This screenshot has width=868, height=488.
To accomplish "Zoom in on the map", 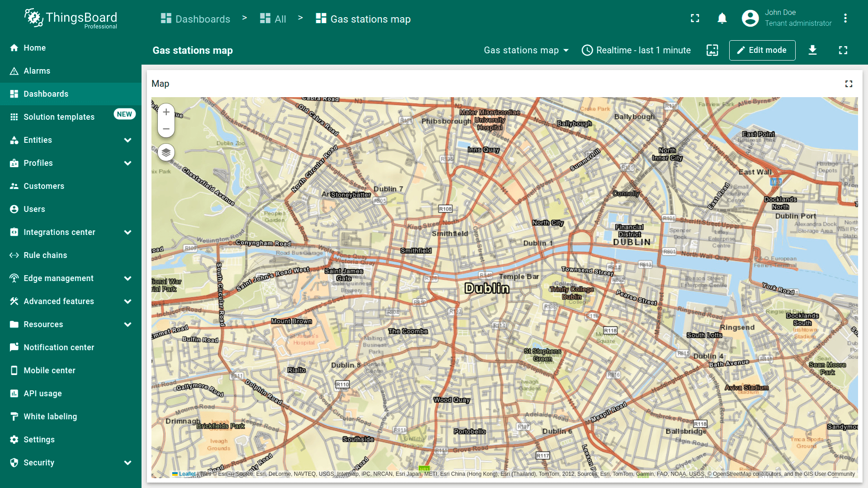I will (166, 112).
